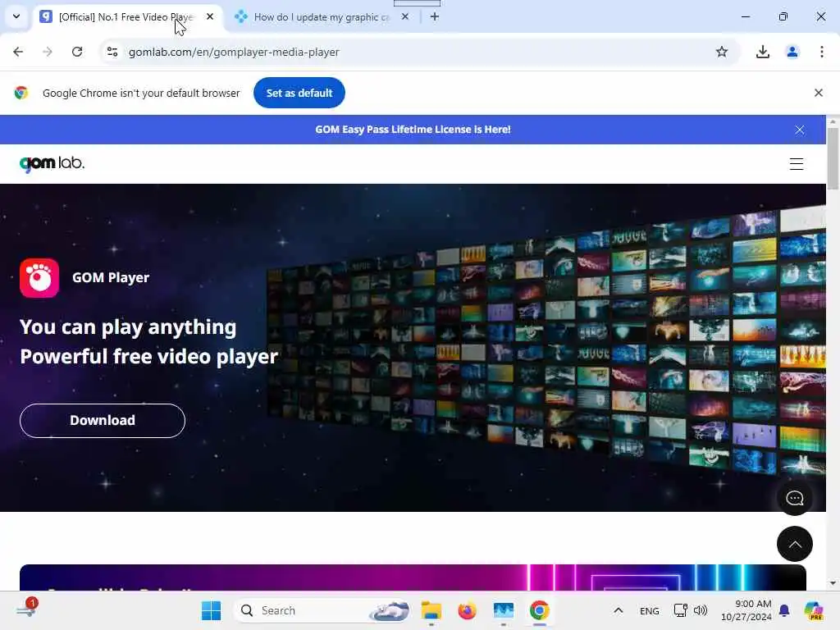Open the blue chart app on taskbar

click(503, 610)
